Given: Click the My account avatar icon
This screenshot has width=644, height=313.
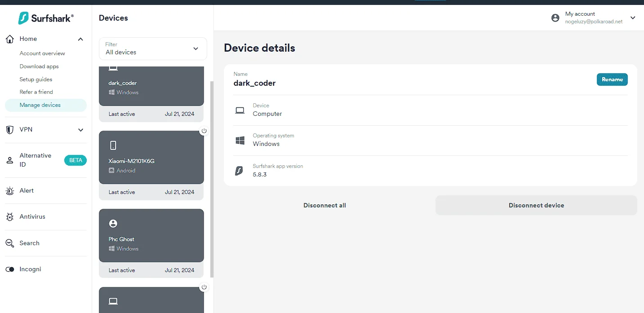Looking at the screenshot, I should [555, 18].
